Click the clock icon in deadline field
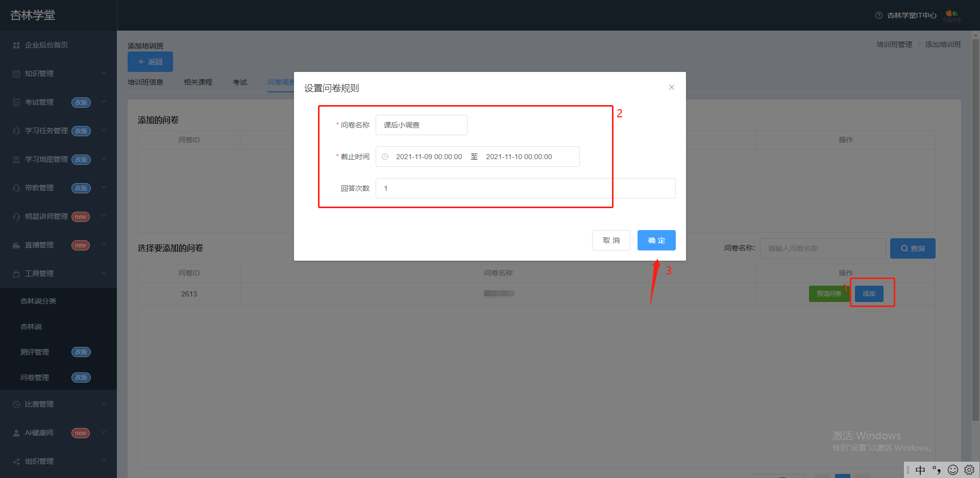The height and width of the screenshot is (478, 980). [x=385, y=157]
